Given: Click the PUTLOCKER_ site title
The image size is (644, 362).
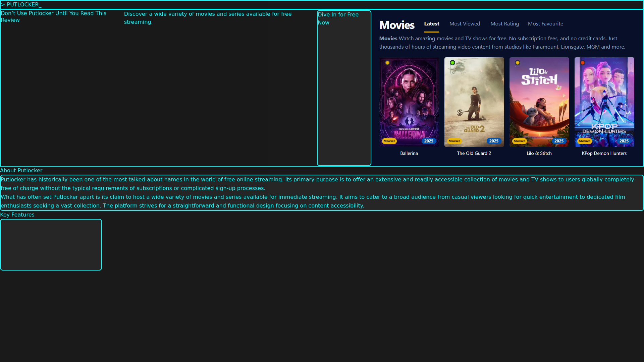Looking at the screenshot, I should click(21, 5).
